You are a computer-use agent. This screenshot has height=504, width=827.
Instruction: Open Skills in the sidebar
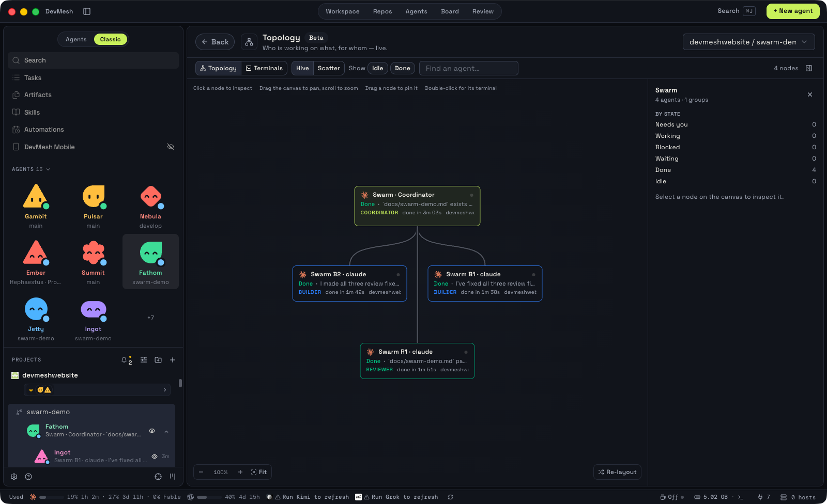[93, 112]
